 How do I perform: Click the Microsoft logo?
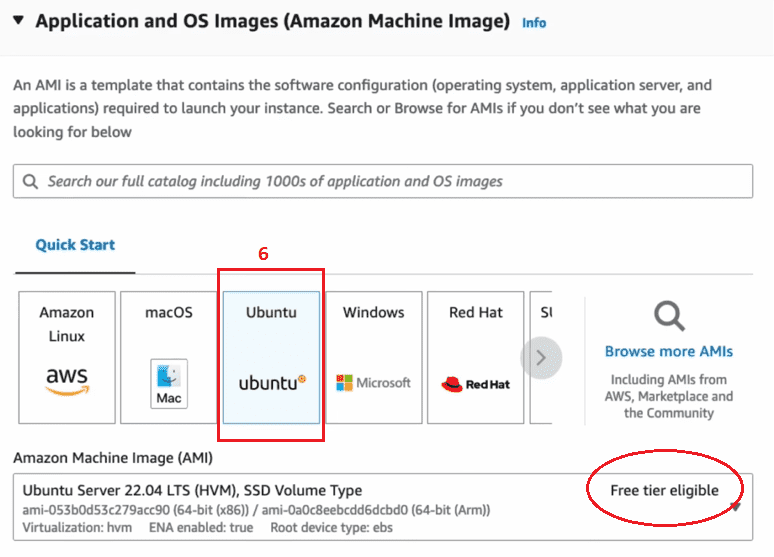[373, 383]
